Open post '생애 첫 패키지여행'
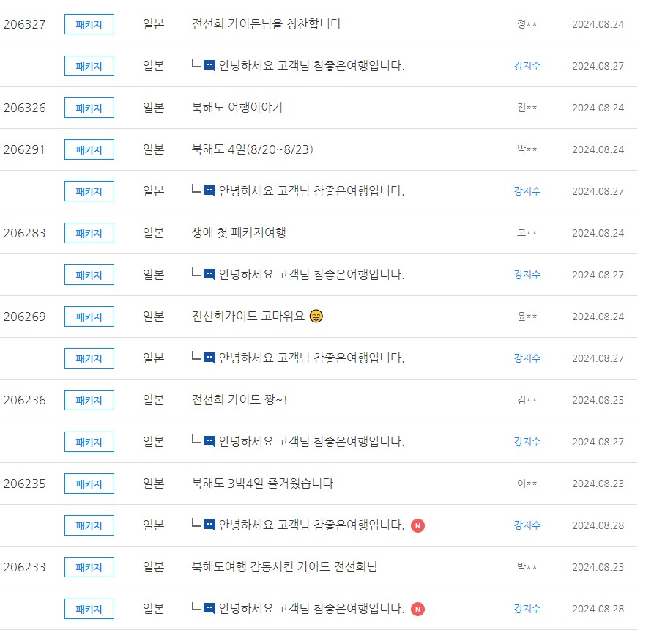This screenshot has height=644, width=654. point(239,232)
